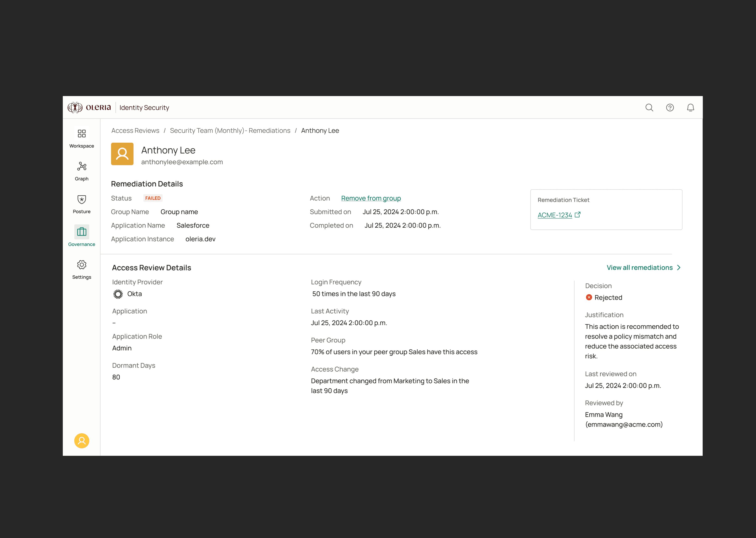Navigate to Access Reviews breadcrumb
The height and width of the screenshot is (538, 756).
[x=135, y=130]
